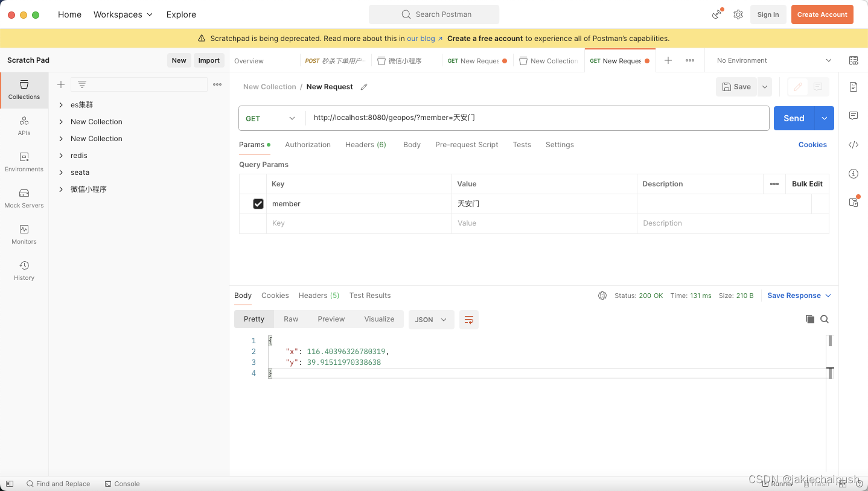Open Save Response dropdown

point(799,296)
